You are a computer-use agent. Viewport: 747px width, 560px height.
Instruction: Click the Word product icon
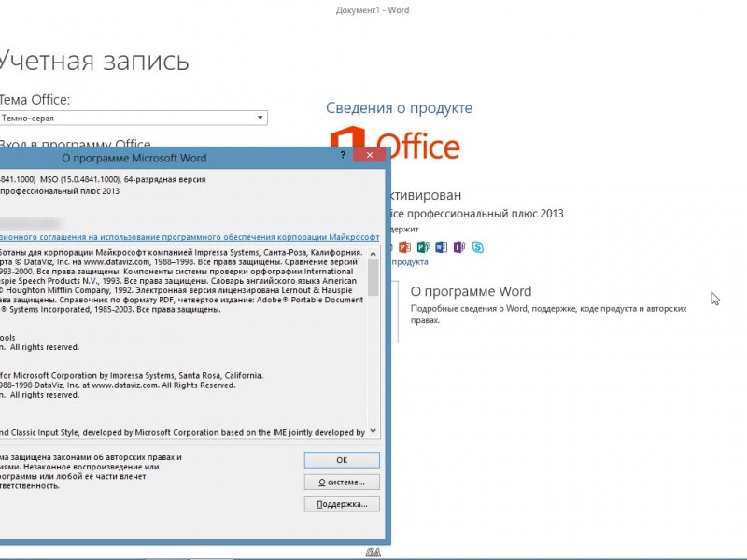441,246
